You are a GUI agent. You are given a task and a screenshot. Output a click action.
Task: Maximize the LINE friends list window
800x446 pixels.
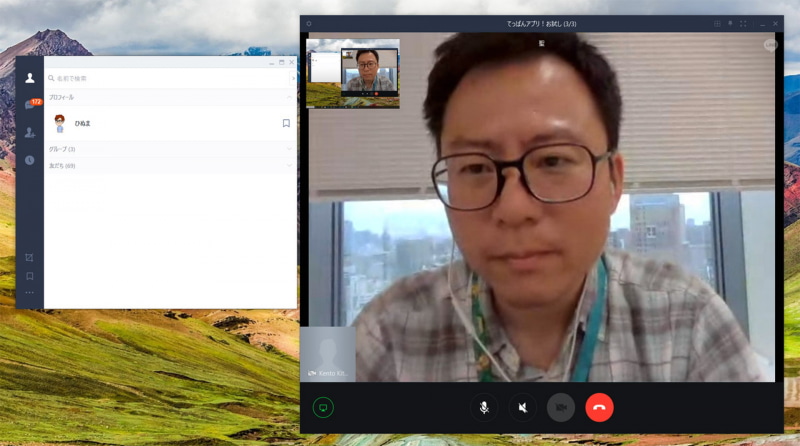click(282, 62)
